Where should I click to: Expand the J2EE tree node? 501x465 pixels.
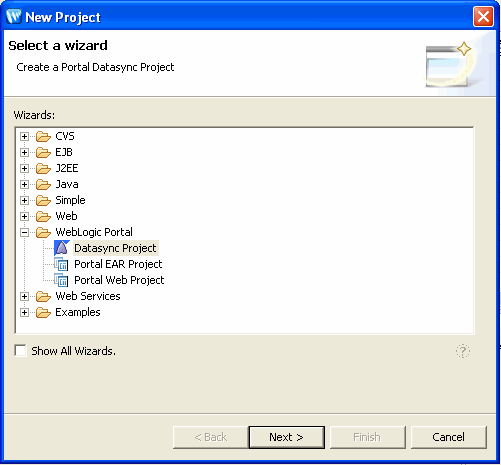click(24, 168)
